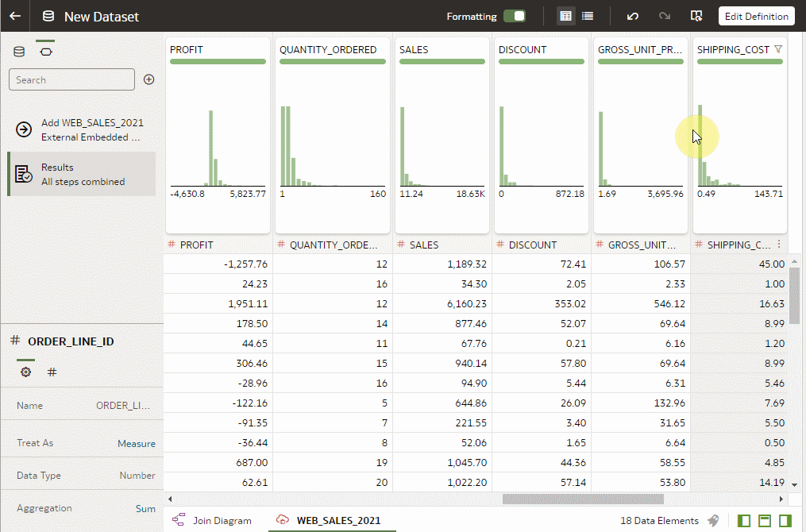This screenshot has width=806, height=532.
Task: Open the Aggregation Sum dropdown
Action: (145, 508)
